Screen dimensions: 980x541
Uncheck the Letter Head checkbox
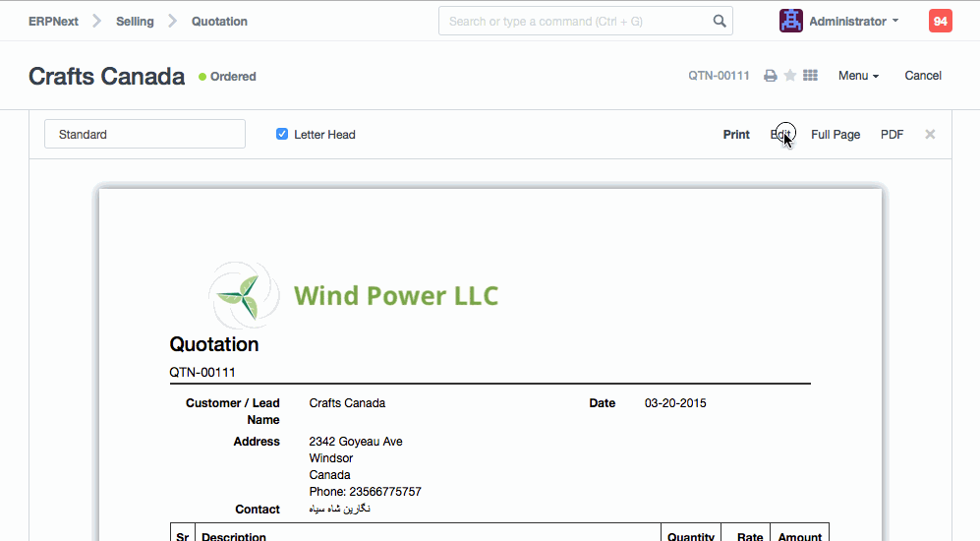[282, 134]
